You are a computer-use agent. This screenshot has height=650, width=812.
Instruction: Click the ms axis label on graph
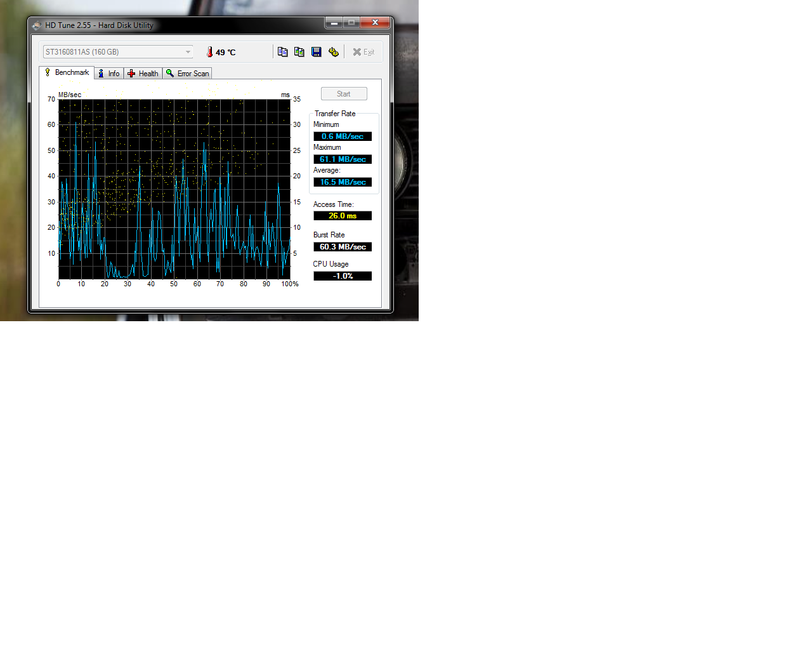tap(285, 95)
